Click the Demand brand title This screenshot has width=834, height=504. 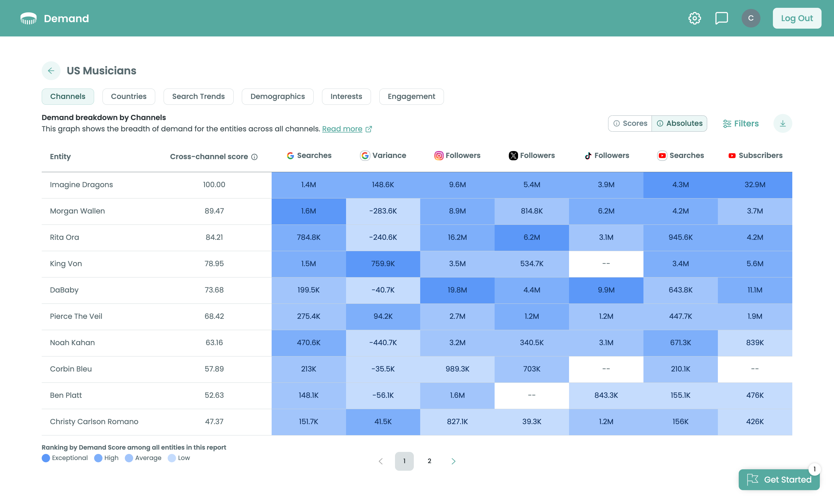point(66,18)
